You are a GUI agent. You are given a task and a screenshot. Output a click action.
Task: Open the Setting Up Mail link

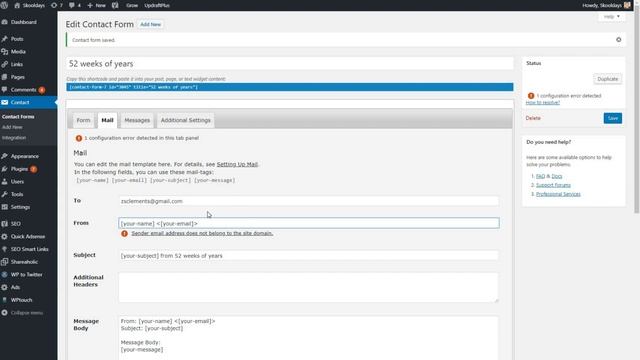237,164
